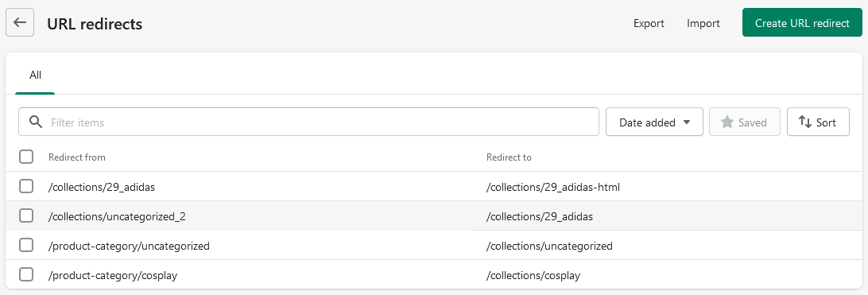The width and height of the screenshot is (868, 295).
Task: Check the box for /collections/29_adidas row
Action: tap(26, 187)
